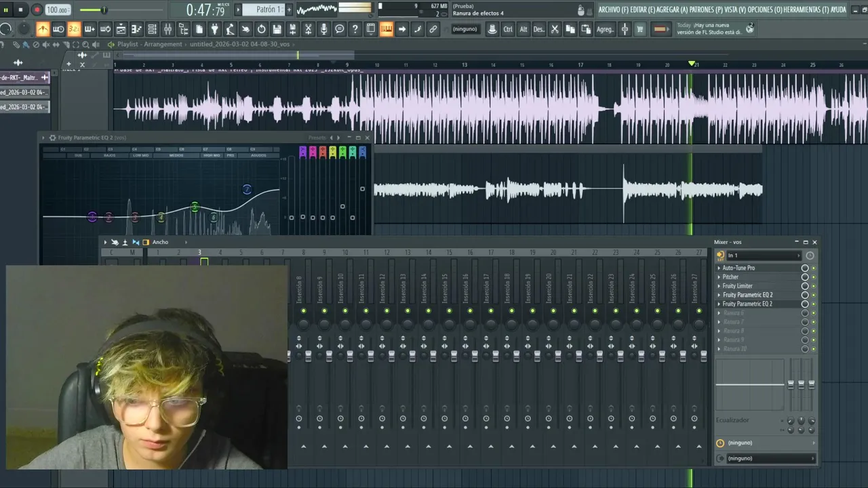
Task: Click the Fruity Parametric EQ 2 Presets label
Action: point(317,138)
